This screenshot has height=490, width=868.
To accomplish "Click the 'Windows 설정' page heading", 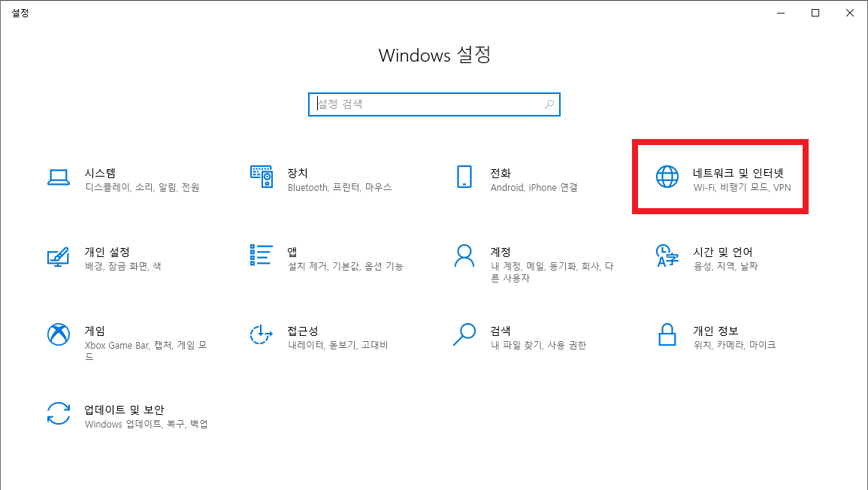I will pyautogui.click(x=434, y=55).
